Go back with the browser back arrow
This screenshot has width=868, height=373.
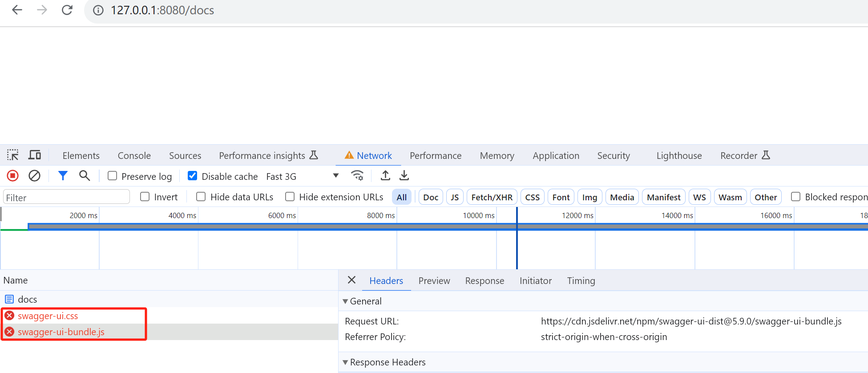click(17, 10)
